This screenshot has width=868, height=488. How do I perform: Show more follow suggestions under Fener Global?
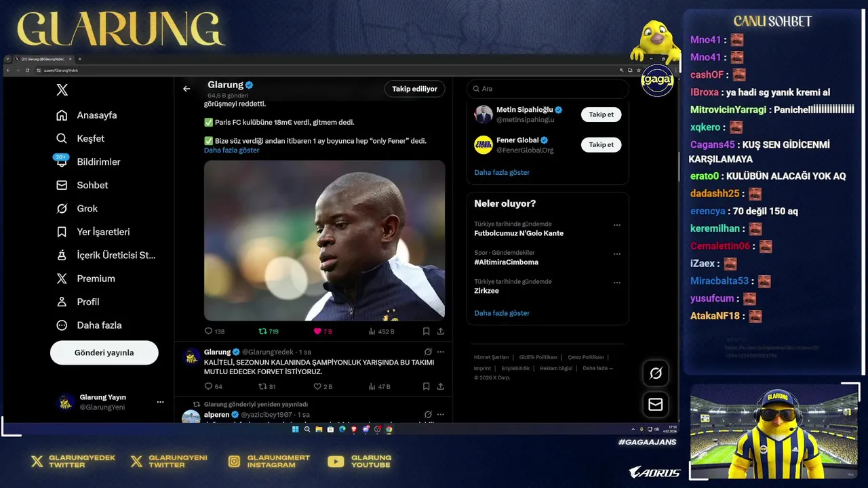pos(502,172)
